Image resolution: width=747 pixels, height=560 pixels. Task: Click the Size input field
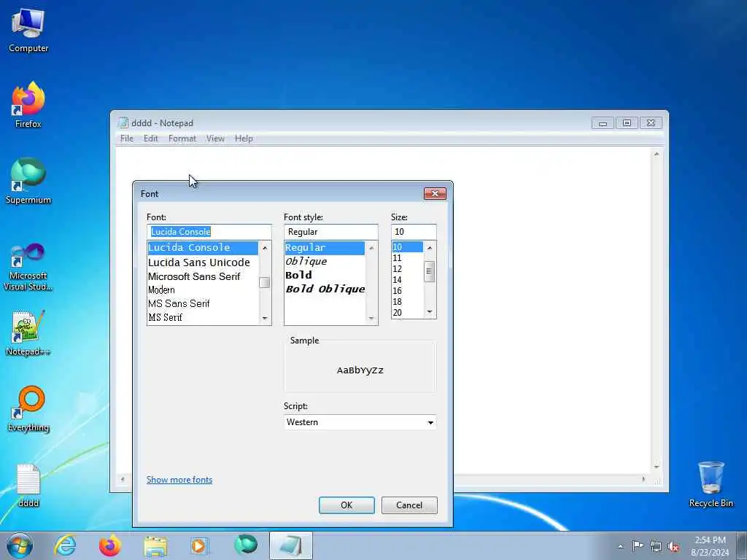click(413, 232)
